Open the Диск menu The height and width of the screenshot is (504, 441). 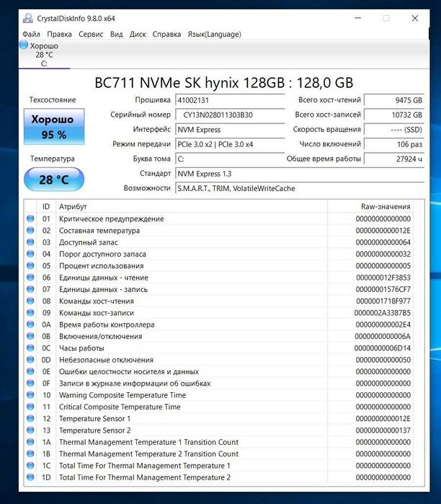[x=138, y=34]
